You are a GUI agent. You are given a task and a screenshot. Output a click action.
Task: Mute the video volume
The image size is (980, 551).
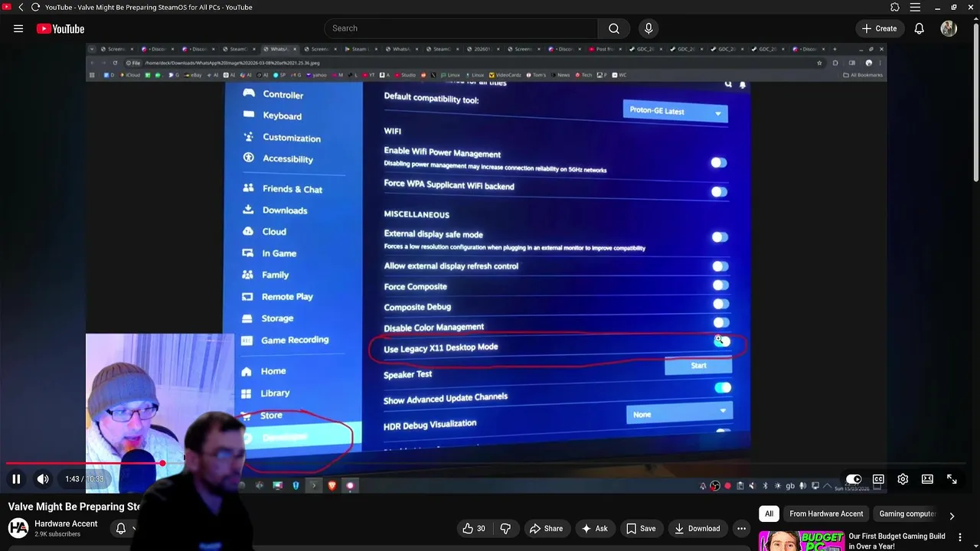point(43,479)
